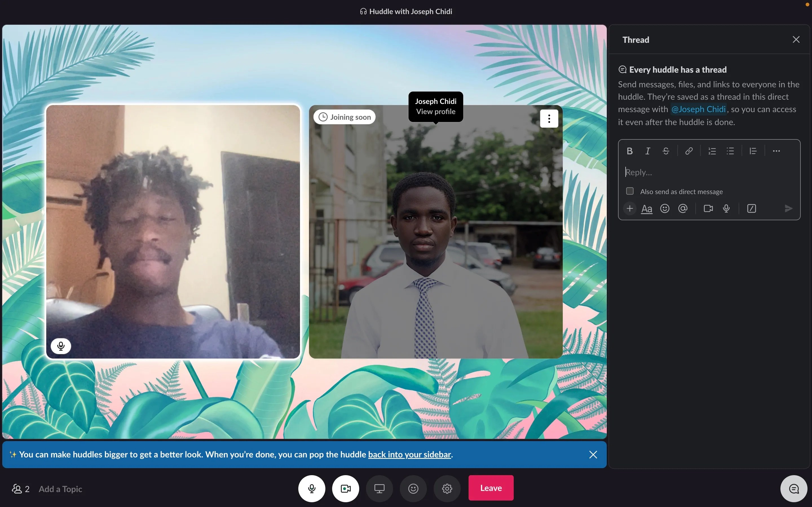Record an audio clip for the thread
The height and width of the screenshot is (507, 812).
(x=726, y=208)
